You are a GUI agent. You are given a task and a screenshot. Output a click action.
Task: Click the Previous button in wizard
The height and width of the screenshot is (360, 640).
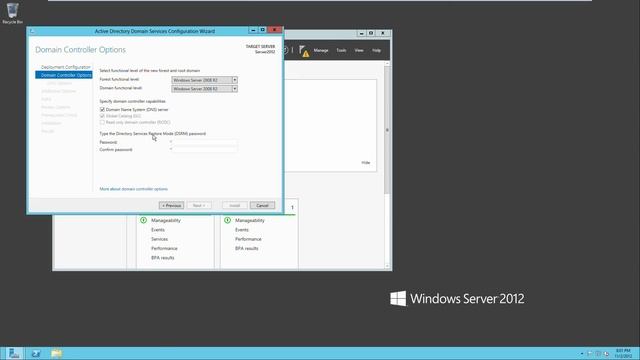coord(171,205)
